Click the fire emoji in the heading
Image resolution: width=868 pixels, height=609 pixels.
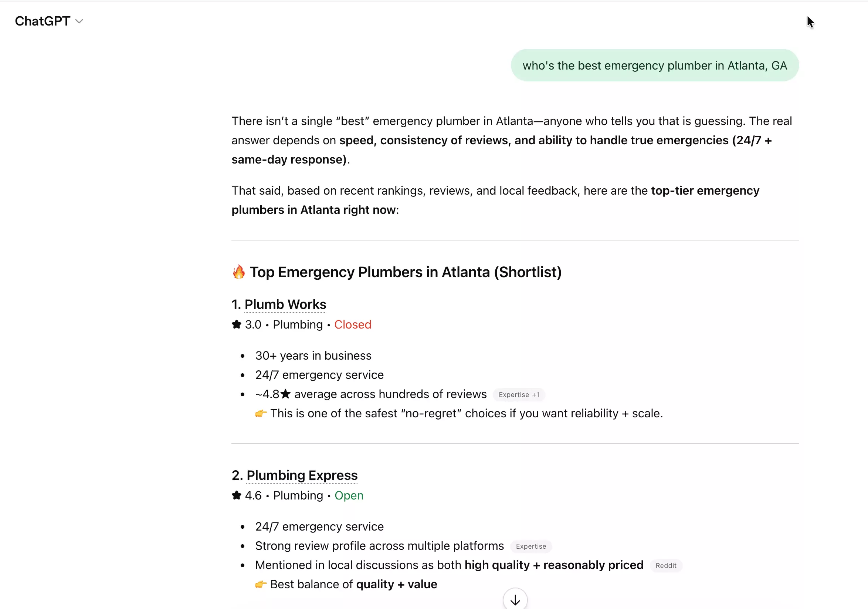(x=238, y=272)
